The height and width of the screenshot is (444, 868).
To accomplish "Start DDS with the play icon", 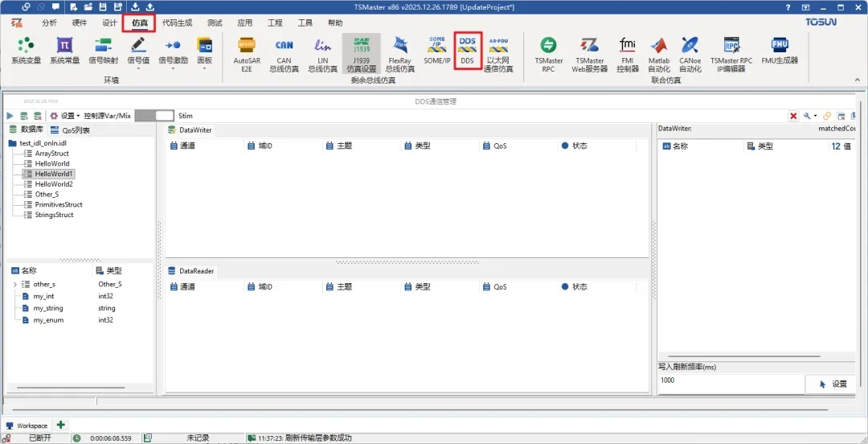I will click(x=10, y=116).
